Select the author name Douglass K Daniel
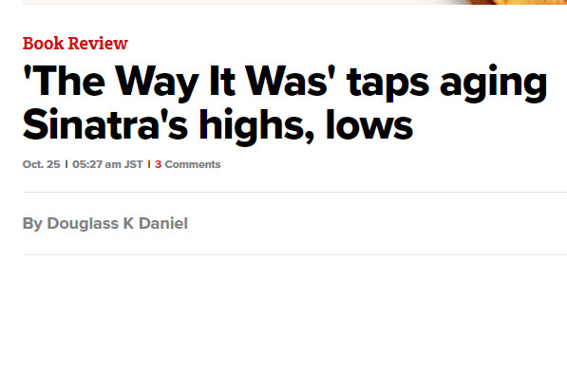This screenshot has height=392, width=567. click(117, 223)
